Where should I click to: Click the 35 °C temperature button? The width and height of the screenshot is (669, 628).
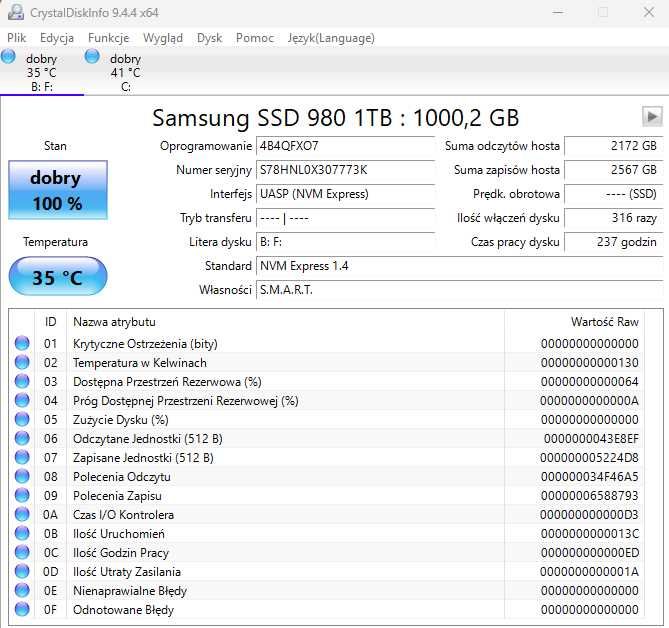point(58,277)
